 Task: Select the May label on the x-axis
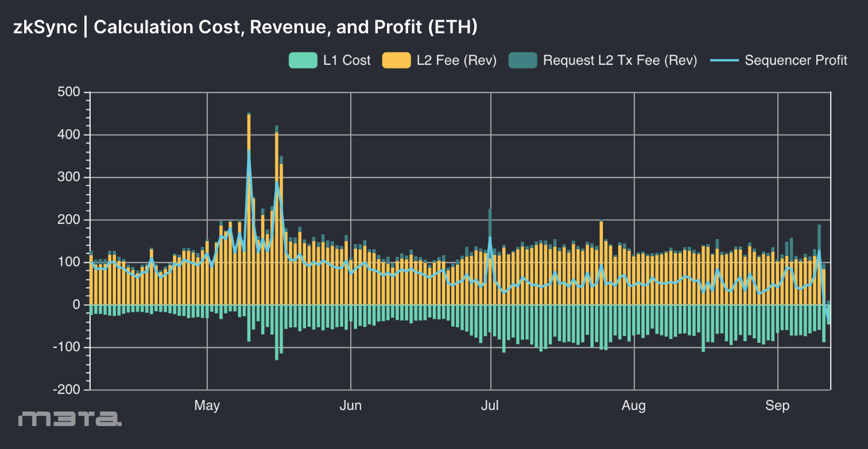(207, 406)
